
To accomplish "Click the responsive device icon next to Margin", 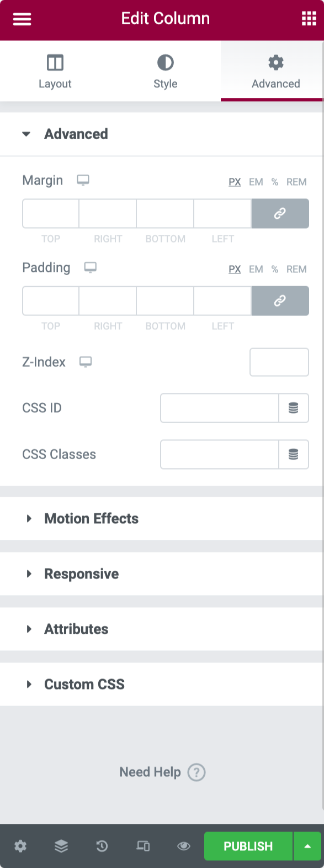I will [83, 181].
